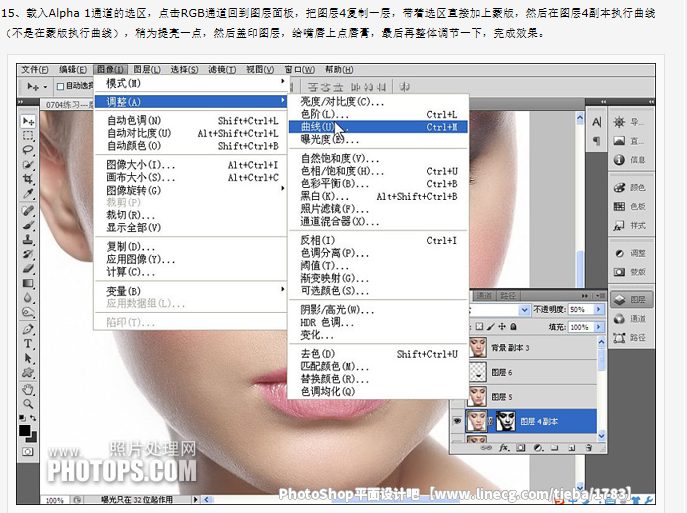Select the Gradient tool
This screenshot has height=513, width=687.
tap(28, 283)
